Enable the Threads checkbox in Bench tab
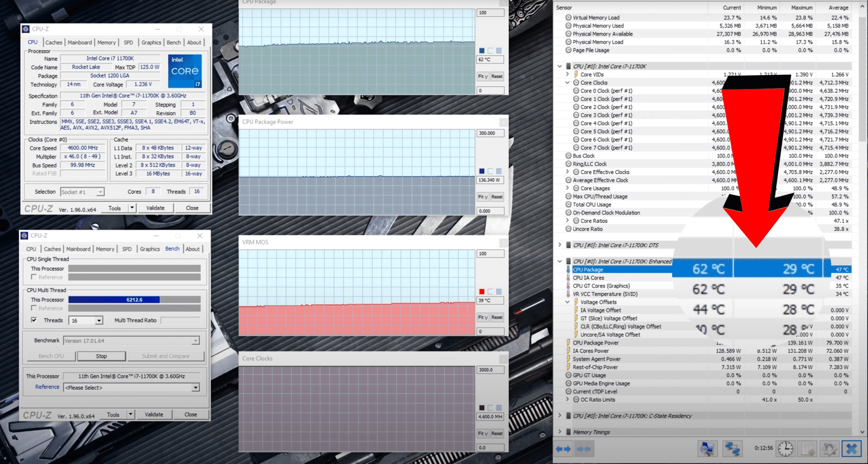The width and height of the screenshot is (868, 464). click(x=34, y=320)
